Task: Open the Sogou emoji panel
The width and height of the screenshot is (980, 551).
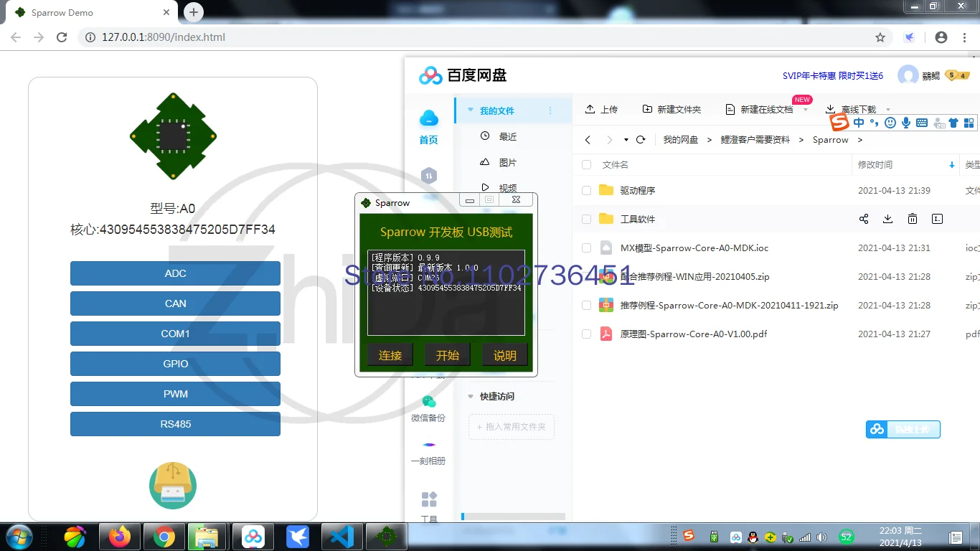Action: 890,123
